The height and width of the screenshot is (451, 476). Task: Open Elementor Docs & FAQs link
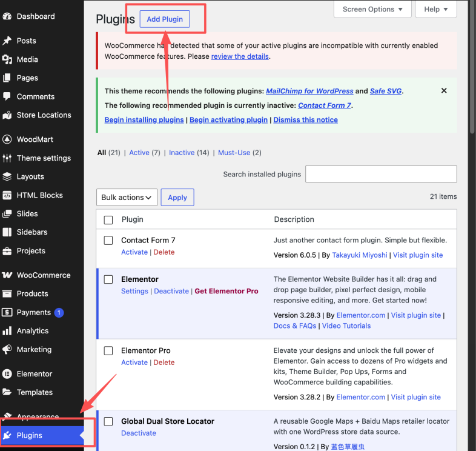tap(295, 326)
